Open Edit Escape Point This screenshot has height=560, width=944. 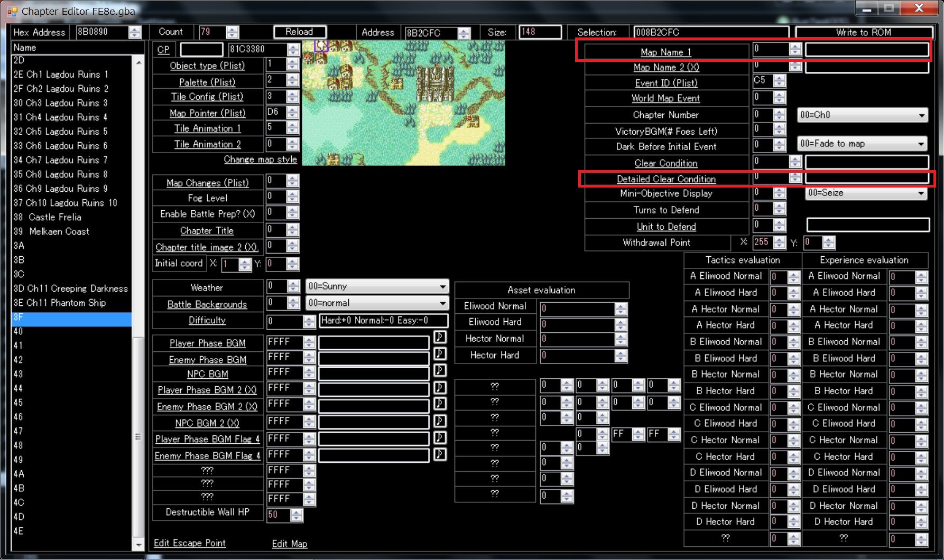coord(190,543)
